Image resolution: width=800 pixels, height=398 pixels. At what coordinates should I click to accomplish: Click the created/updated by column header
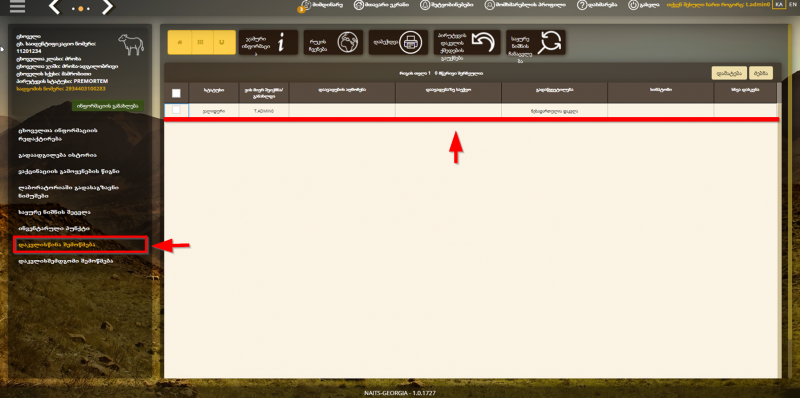tap(264, 92)
